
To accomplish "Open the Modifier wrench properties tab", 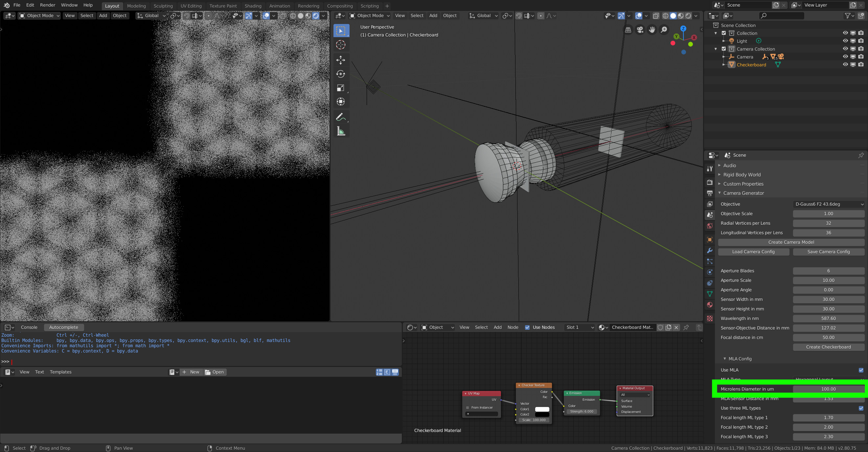I will click(x=710, y=251).
